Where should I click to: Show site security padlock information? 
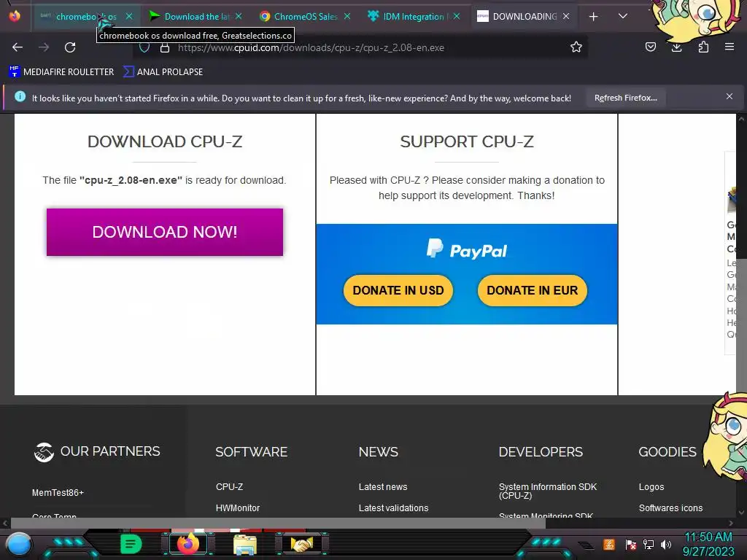point(165,47)
